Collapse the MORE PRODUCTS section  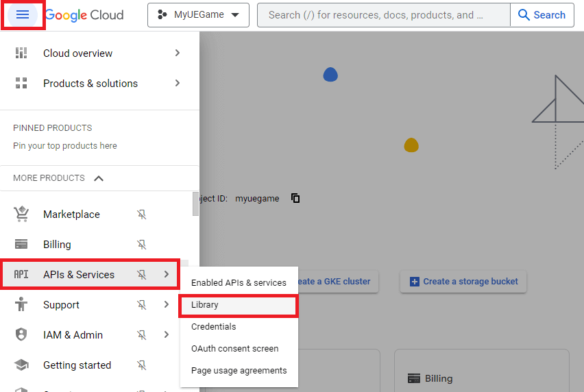click(99, 178)
